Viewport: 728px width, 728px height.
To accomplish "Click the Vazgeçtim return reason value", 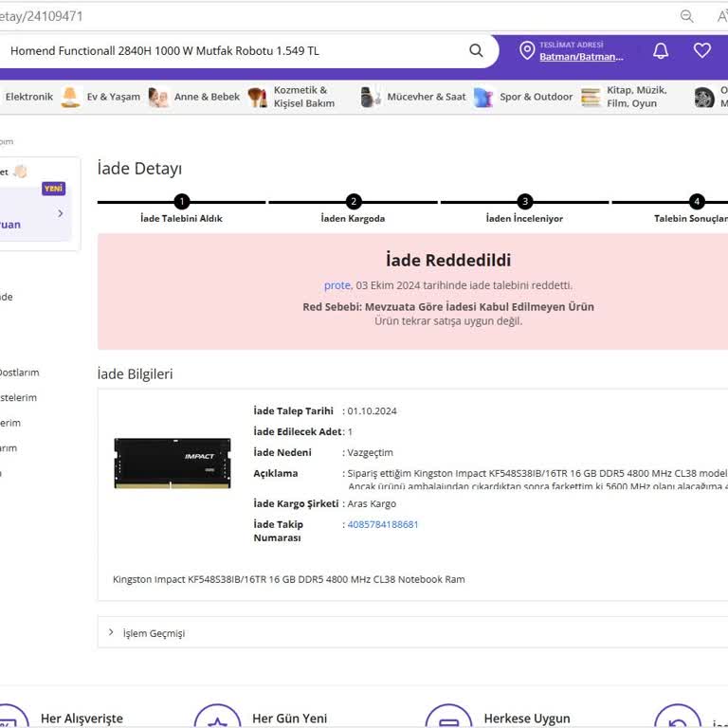I will (370, 453).
